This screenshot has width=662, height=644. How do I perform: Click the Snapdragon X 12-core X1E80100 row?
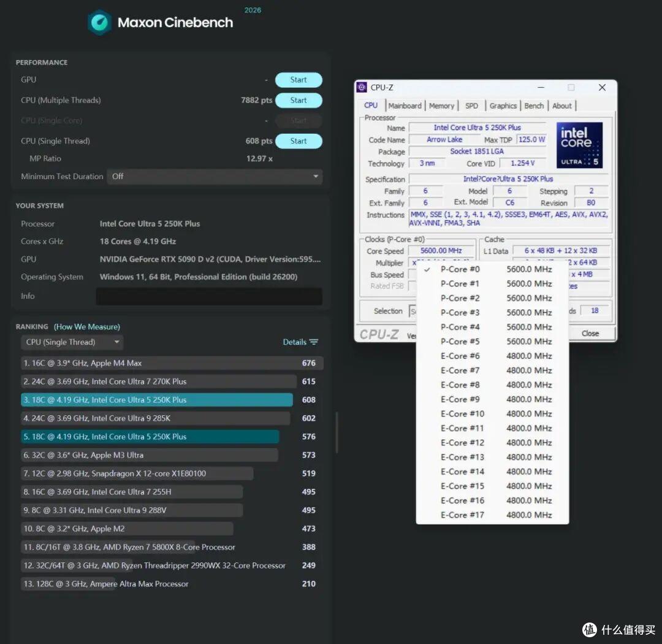tap(172, 473)
